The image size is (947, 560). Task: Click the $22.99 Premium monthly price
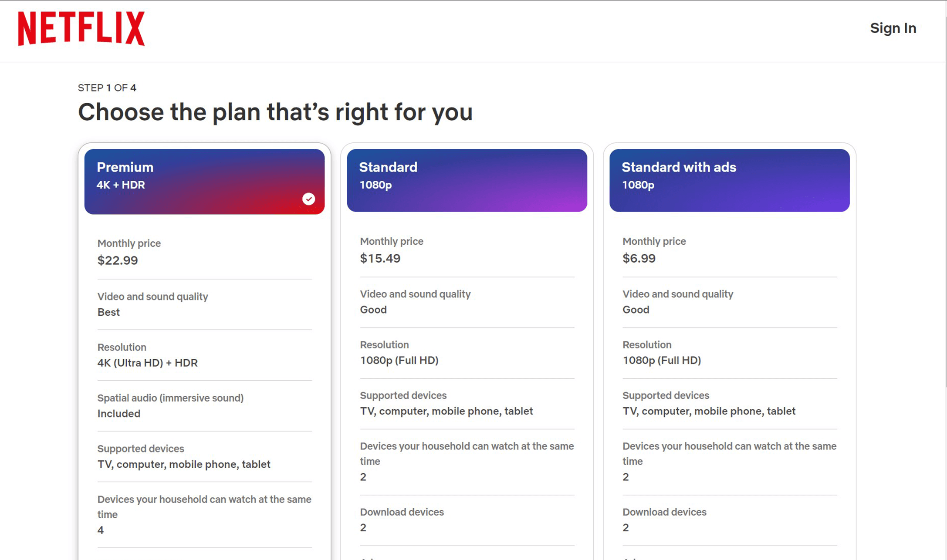118,260
